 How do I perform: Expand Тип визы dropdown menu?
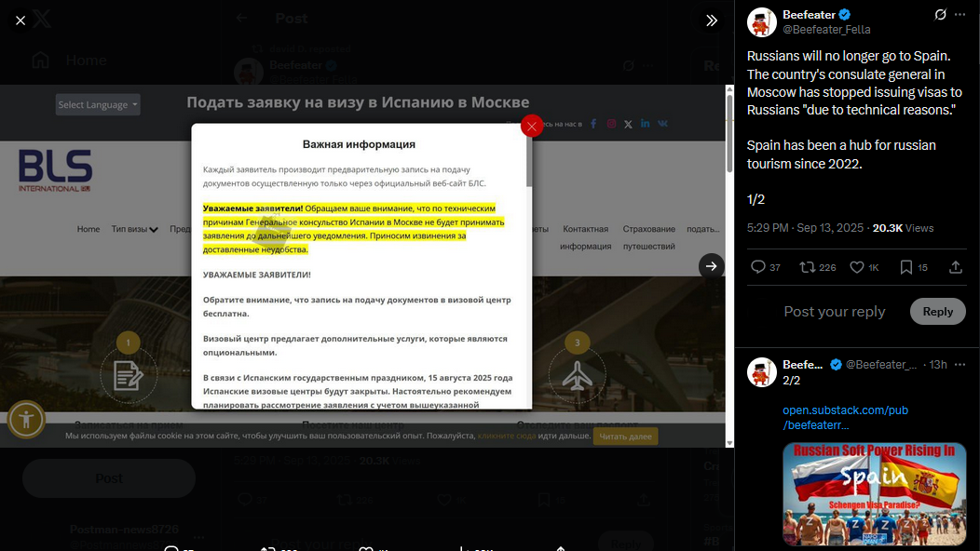click(134, 229)
